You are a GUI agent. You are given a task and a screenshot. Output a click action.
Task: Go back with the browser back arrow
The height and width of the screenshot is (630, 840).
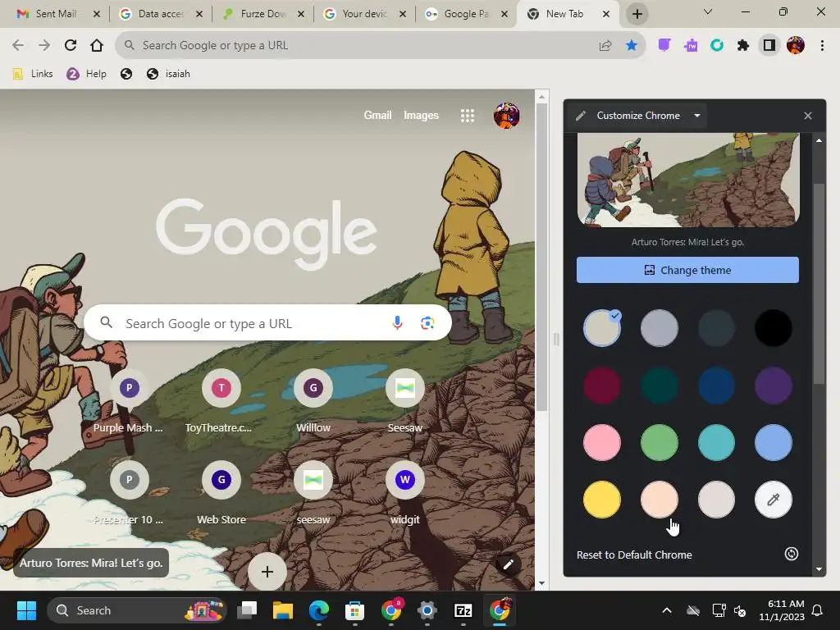pos(18,46)
